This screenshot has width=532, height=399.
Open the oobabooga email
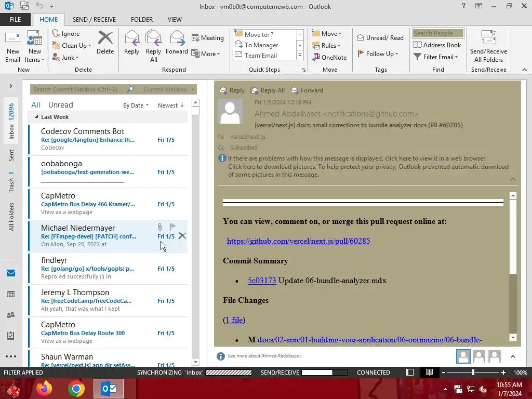[108, 171]
